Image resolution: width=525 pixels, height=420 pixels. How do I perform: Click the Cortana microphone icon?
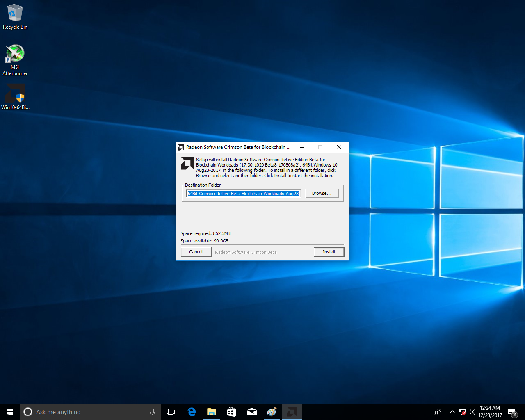pyautogui.click(x=152, y=412)
